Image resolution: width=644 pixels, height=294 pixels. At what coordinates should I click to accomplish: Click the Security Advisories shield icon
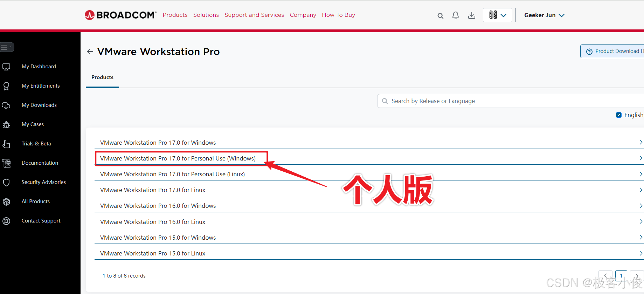(x=6, y=182)
